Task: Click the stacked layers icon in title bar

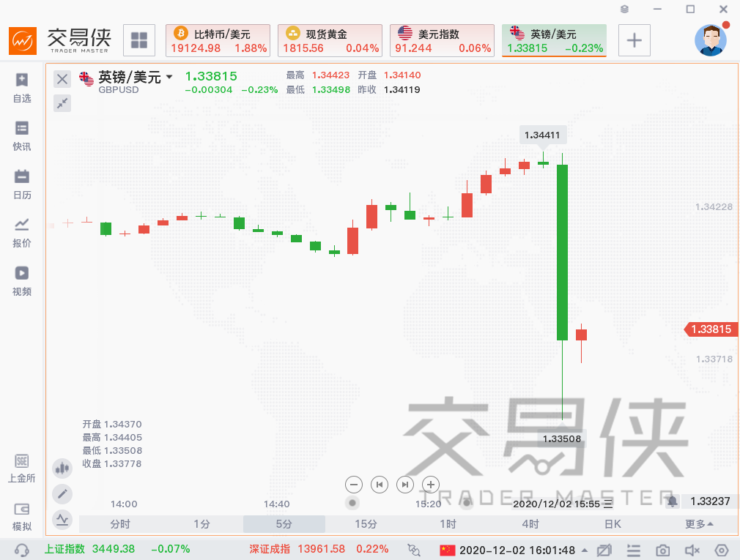Action: [x=624, y=9]
